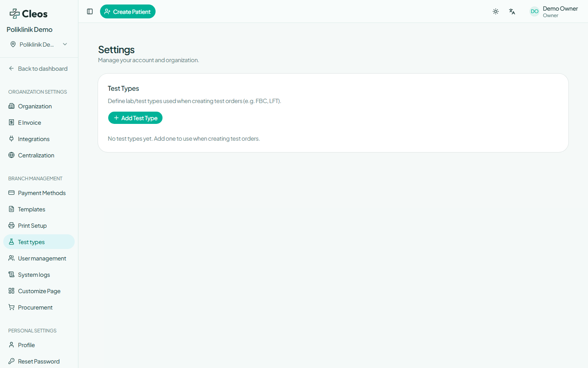
Task: Click the Templates document icon
Action: point(11,209)
